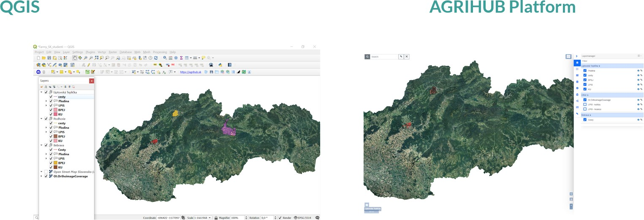Toggle the Render checkbox in status bar
644x220 pixels.
[x=280, y=218]
